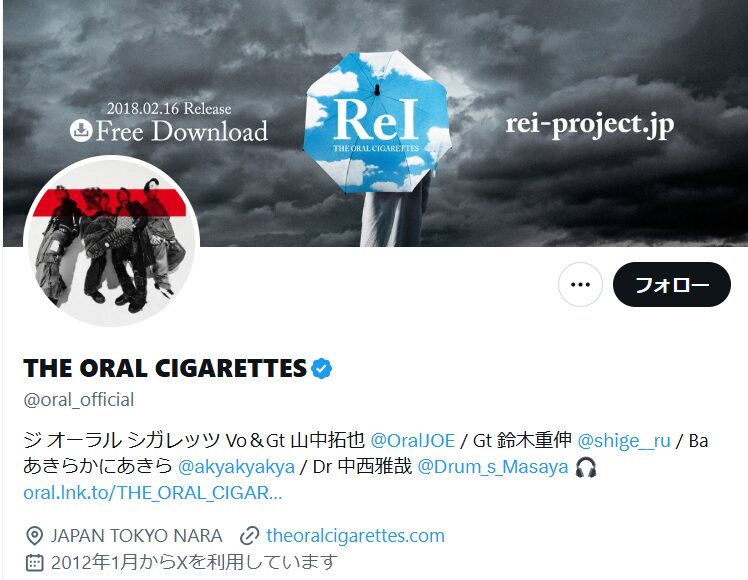Click the headphones emoji in bio
This screenshot has height=580, width=748.
tap(586, 467)
